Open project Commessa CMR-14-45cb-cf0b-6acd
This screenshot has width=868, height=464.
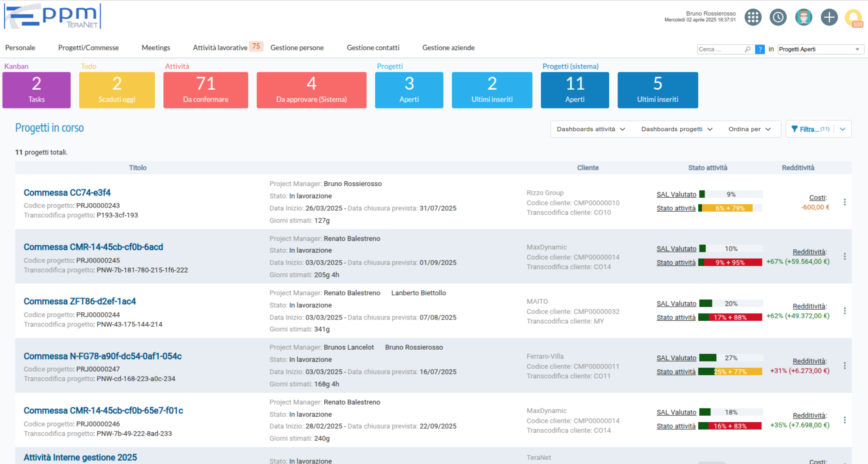93,247
